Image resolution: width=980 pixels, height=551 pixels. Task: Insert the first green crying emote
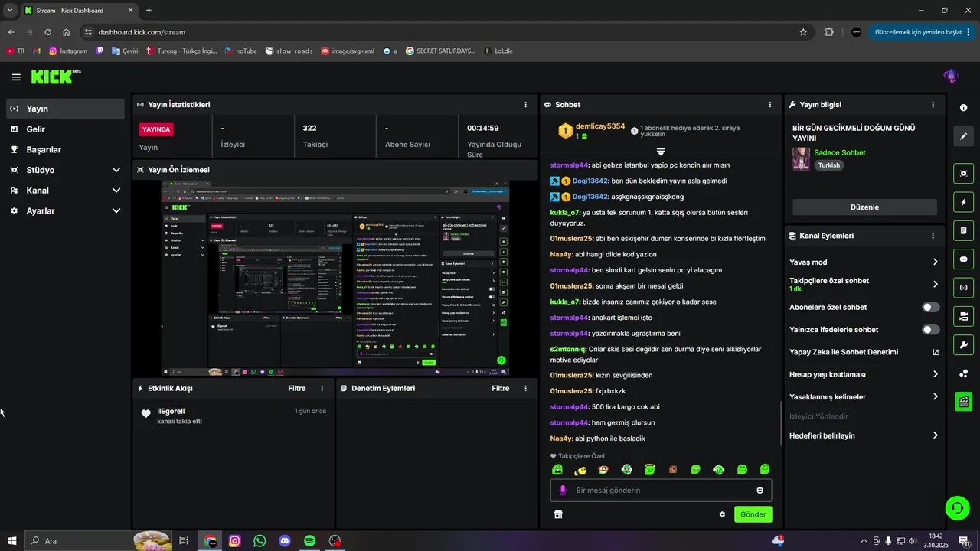click(x=557, y=470)
